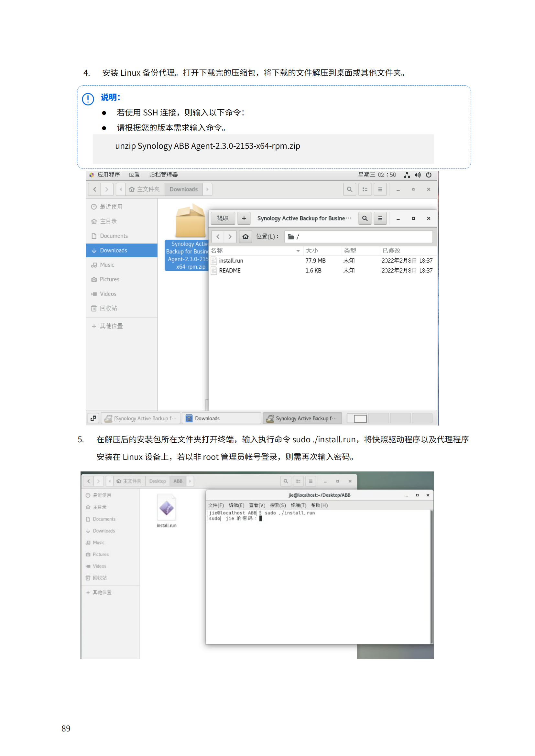
Task: Open hamburger menu in ABB file manager
Action: [x=310, y=481]
